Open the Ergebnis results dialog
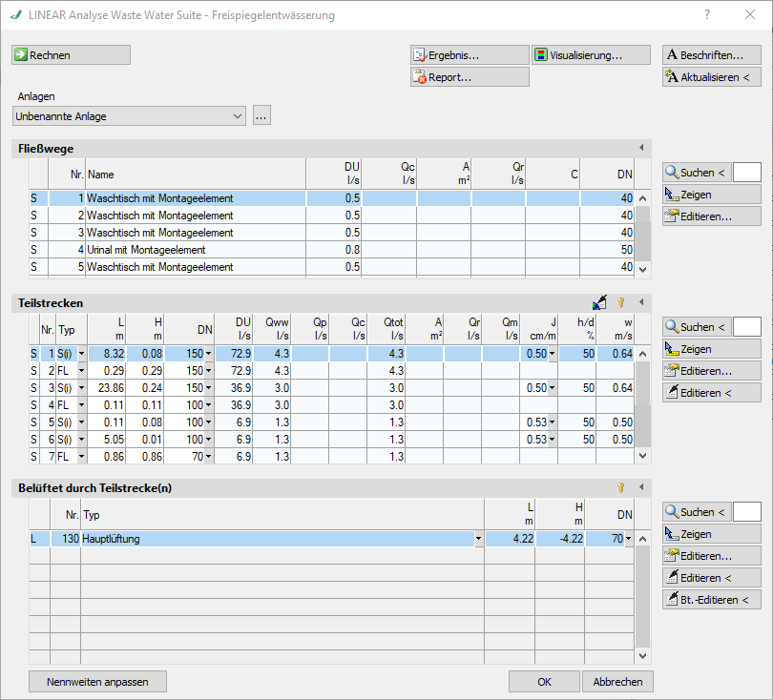The image size is (773, 700). [x=470, y=54]
